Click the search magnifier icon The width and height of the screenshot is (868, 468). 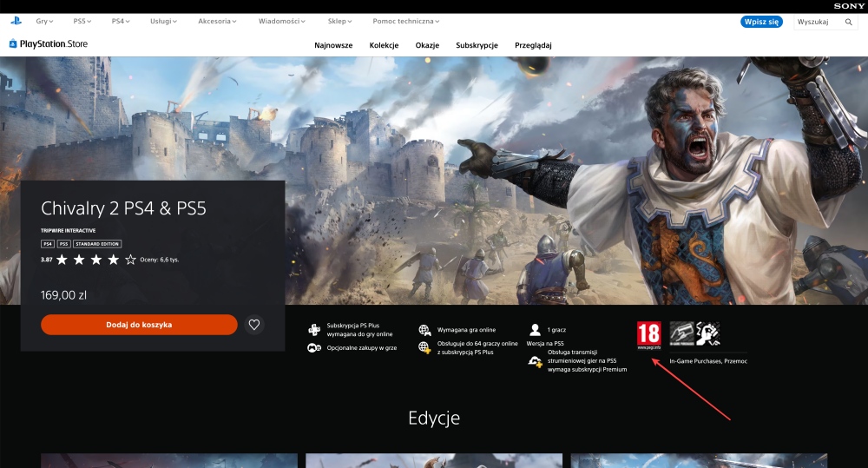coord(849,23)
